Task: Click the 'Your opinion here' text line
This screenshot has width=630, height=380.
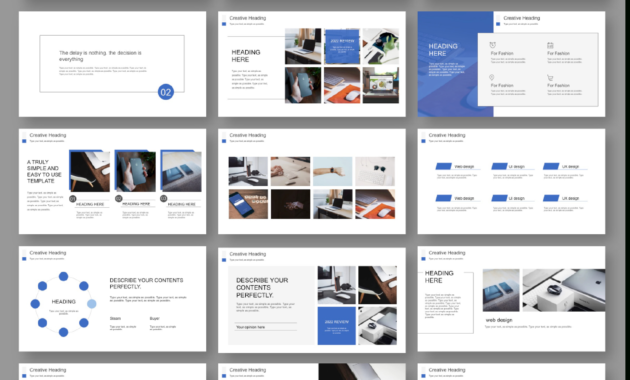Action: [x=251, y=327]
